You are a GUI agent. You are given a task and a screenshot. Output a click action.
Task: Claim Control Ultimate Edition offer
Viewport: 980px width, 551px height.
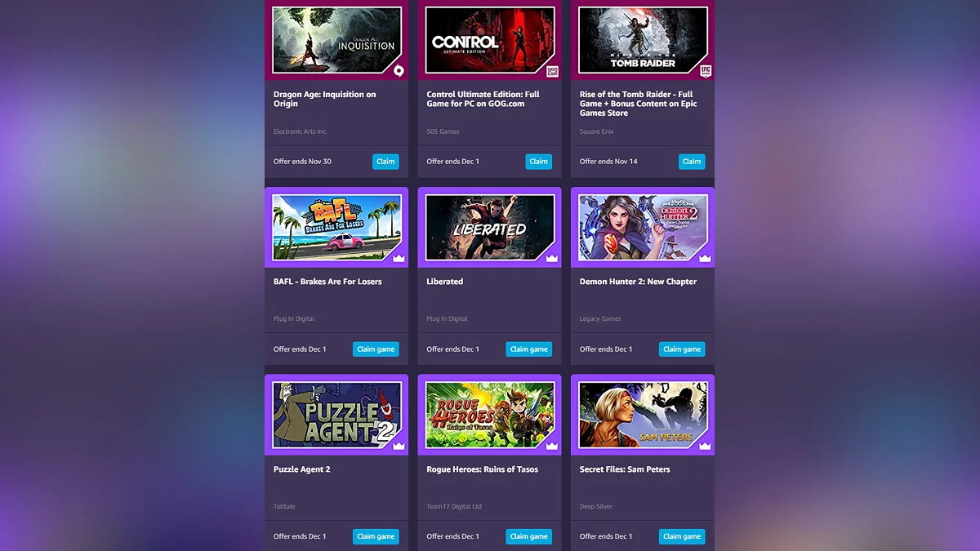click(x=539, y=162)
